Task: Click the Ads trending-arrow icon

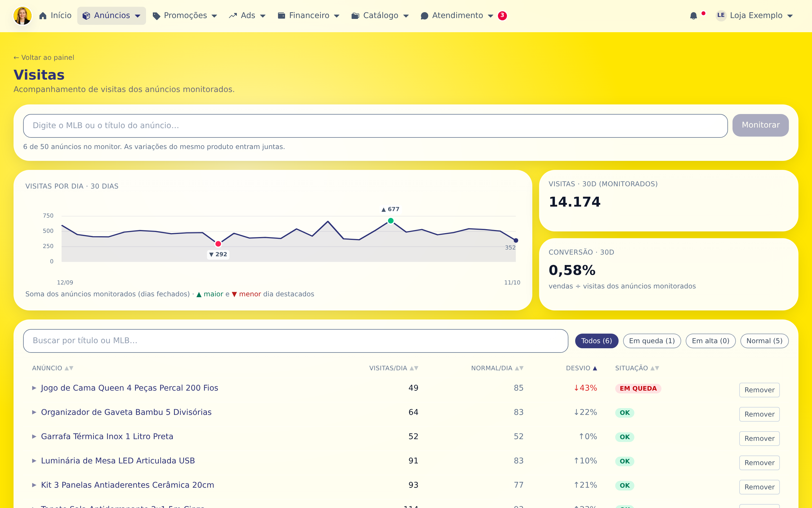Action: pyautogui.click(x=233, y=16)
